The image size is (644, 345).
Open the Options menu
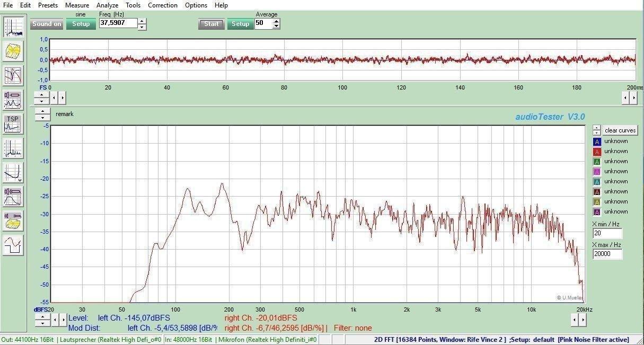196,5
